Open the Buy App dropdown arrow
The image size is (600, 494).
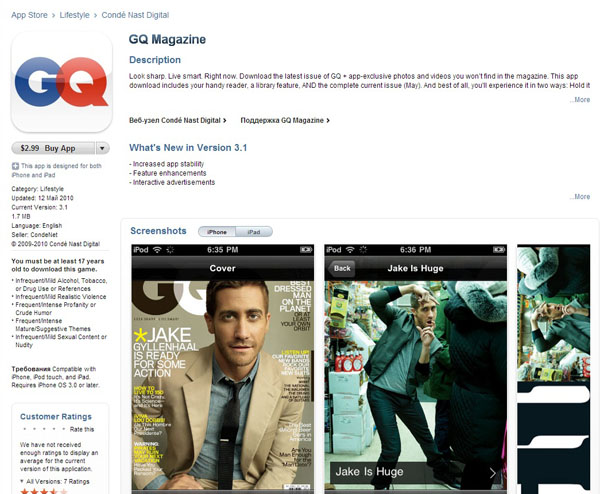tap(102, 148)
